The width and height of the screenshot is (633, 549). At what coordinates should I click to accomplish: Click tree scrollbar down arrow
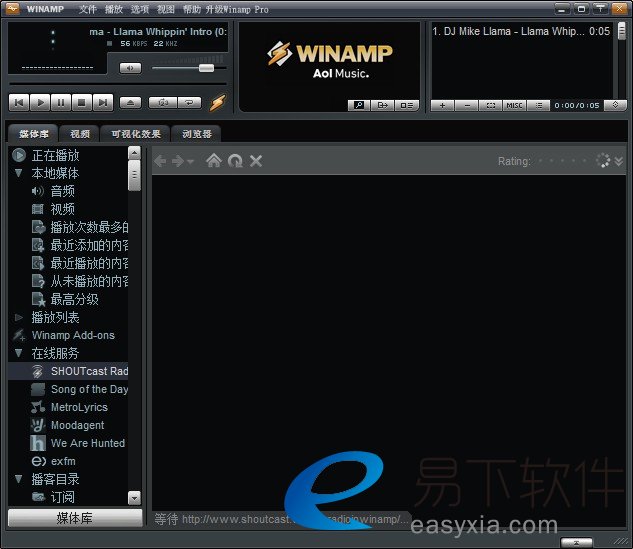134,498
